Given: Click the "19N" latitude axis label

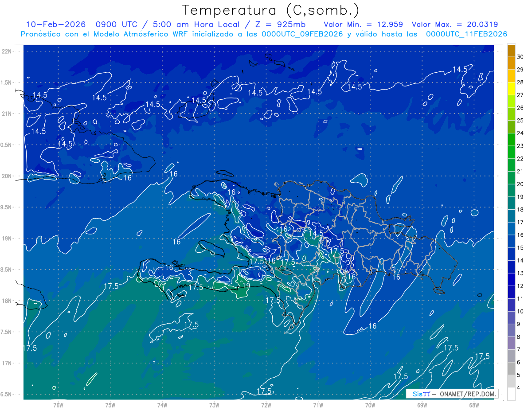Looking at the screenshot, I should (x=7, y=239).
